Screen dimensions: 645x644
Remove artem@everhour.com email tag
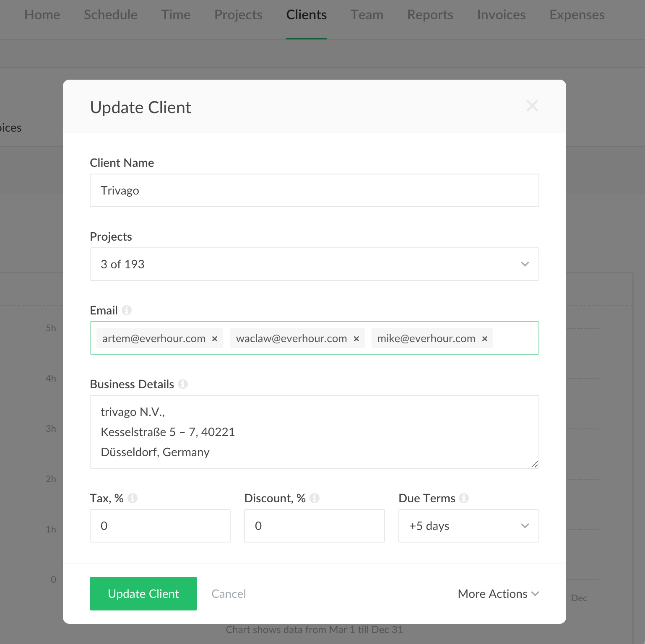(215, 339)
